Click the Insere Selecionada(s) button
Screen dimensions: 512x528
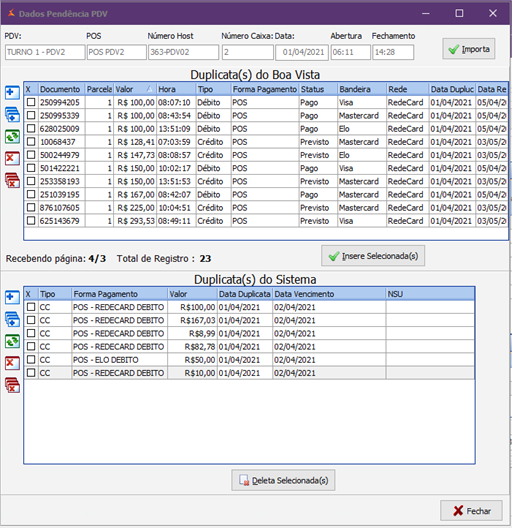pyautogui.click(x=373, y=256)
